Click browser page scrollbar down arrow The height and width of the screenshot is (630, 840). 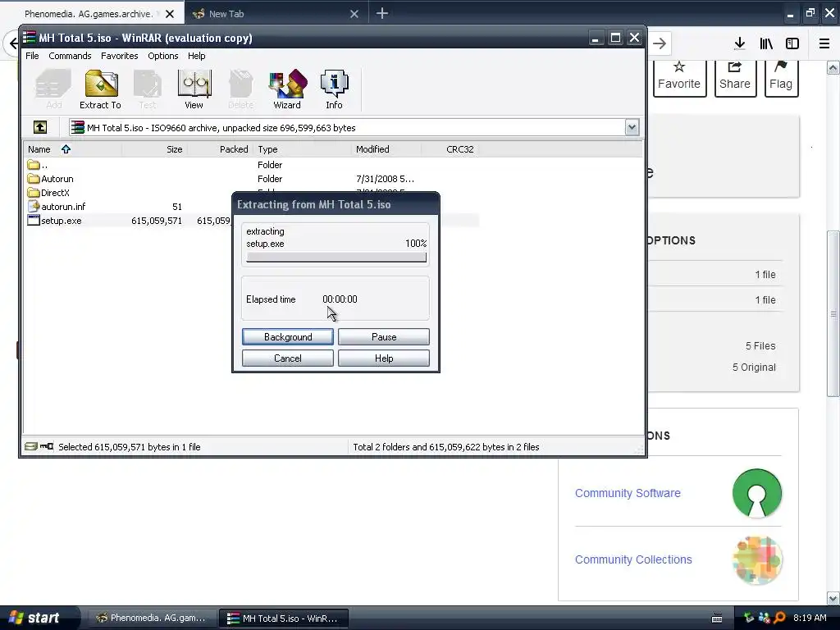(833, 597)
